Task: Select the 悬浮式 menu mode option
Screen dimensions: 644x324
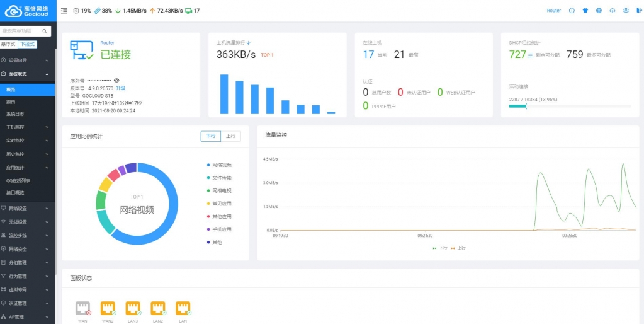Action: point(8,44)
